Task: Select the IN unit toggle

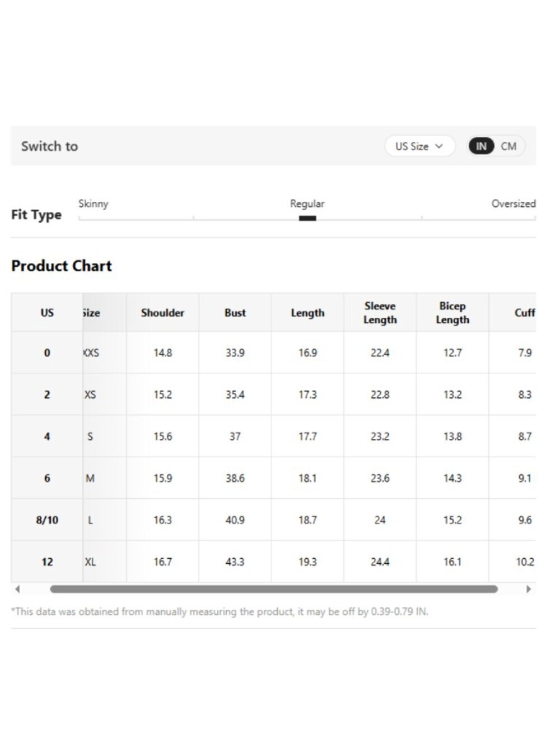Action: (481, 146)
